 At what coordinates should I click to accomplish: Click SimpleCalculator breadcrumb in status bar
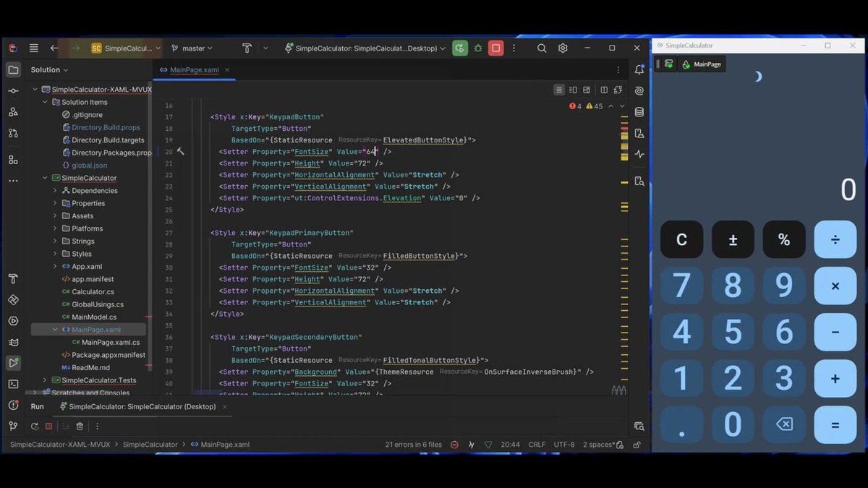coord(150,445)
